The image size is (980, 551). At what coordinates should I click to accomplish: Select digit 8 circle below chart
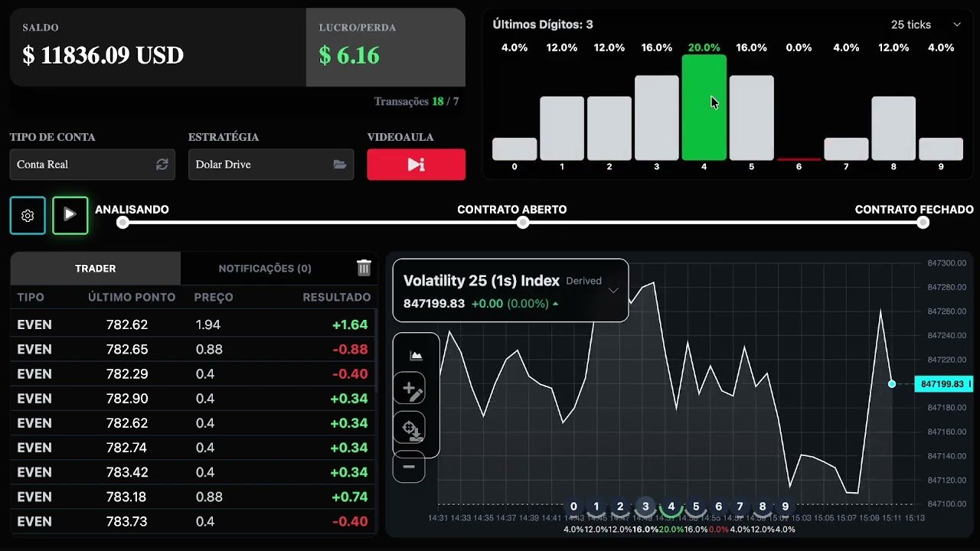tap(763, 507)
